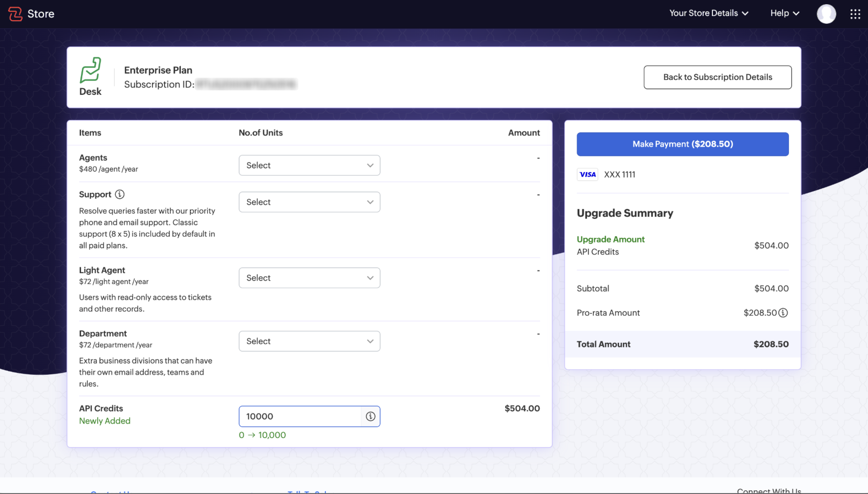Click the Support info icon
Image resolution: width=868 pixels, height=494 pixels.
pyautogui.click(x=119, y=194)
